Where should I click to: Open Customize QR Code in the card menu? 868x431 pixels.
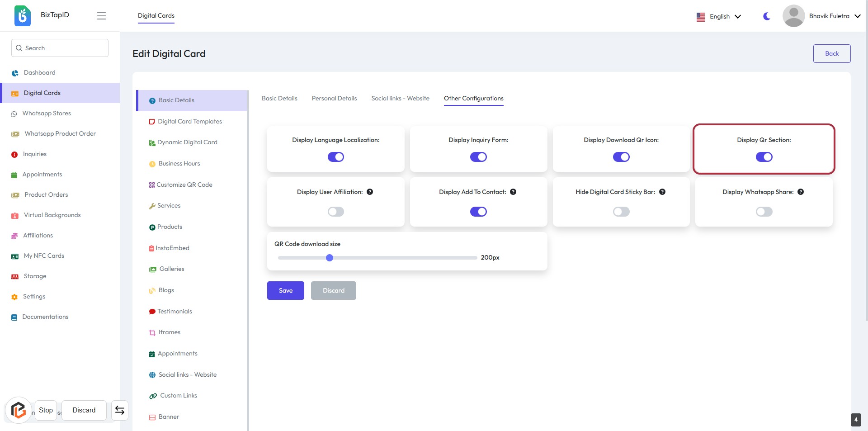184,185
